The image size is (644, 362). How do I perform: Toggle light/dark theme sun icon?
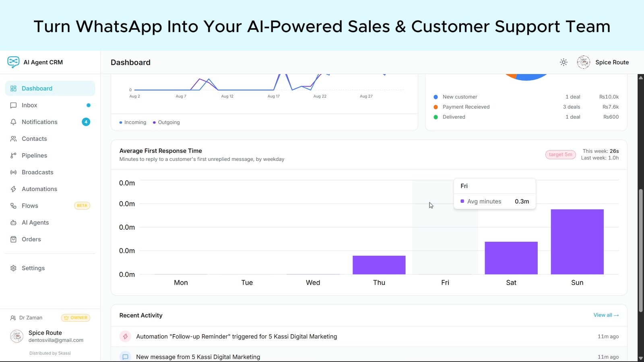tap(563, 62)
